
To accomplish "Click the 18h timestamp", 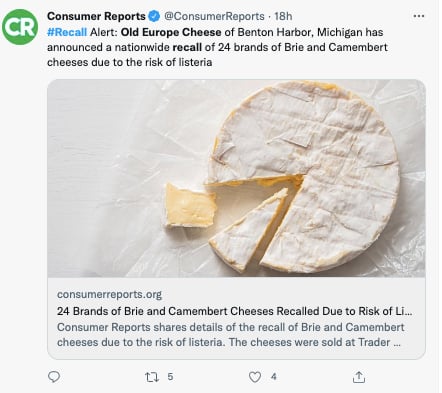I will pyautogui.click(x=283, y=16).
